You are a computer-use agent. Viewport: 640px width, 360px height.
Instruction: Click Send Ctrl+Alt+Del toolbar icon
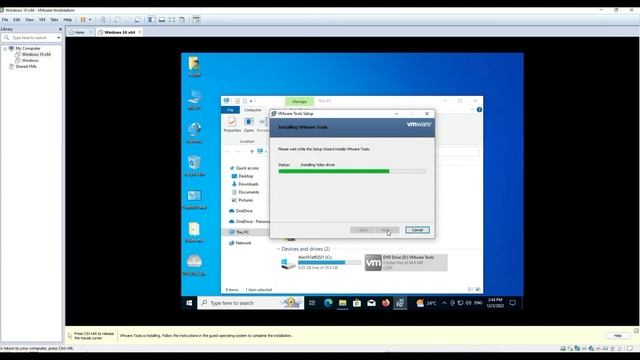[103, 20]
